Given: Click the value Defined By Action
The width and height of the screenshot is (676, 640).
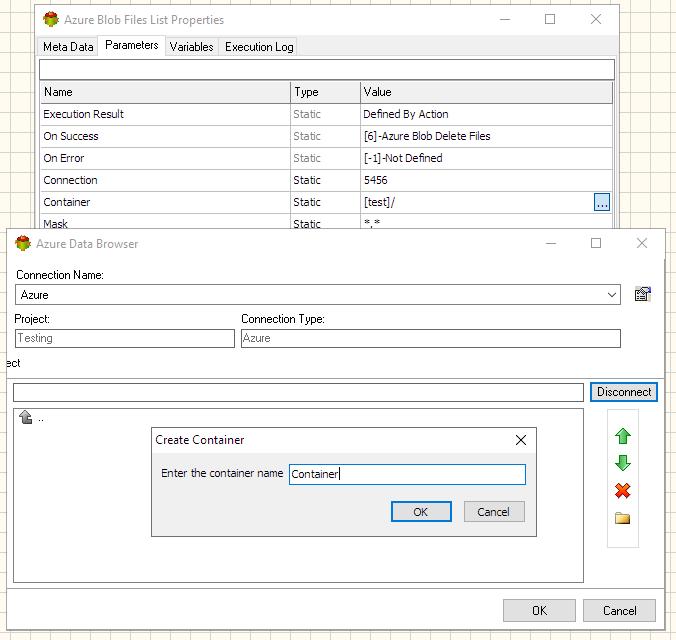Looking at the screenshot, I should [x=406, y=114].
